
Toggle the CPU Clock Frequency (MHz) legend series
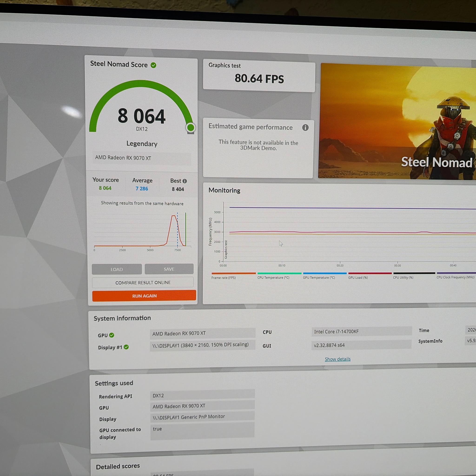456,275
